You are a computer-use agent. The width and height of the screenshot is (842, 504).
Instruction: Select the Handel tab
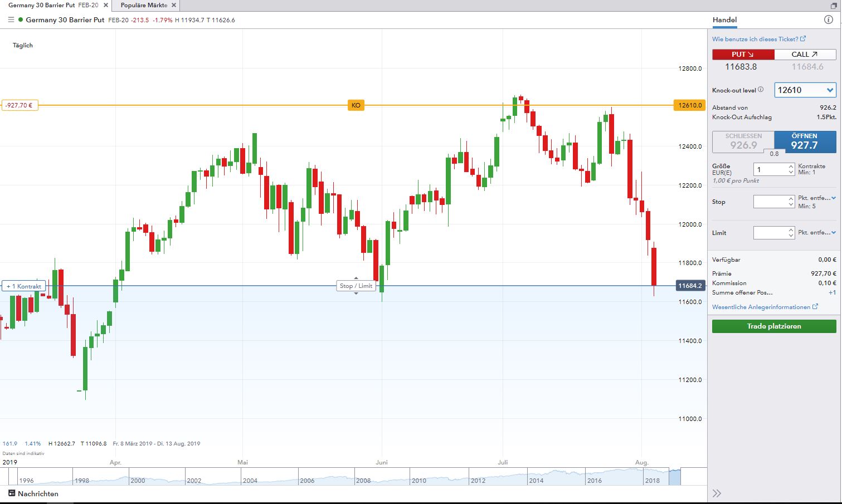[x=724, y=20]
